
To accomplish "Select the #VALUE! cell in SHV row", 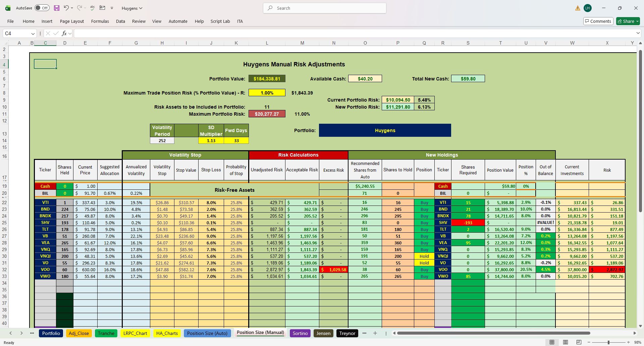I will 545,223.
